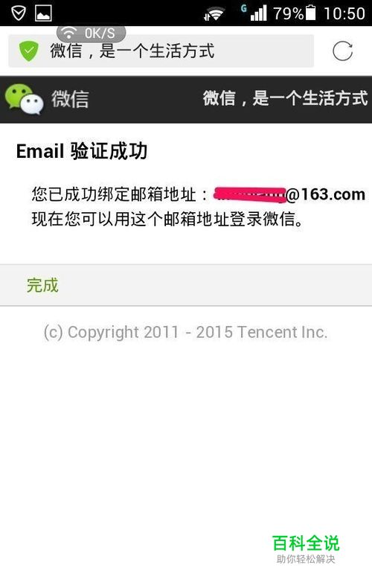This screenshot has width=372, height=588.
Task: Tap the battery level icon
Action: (311, 13)
